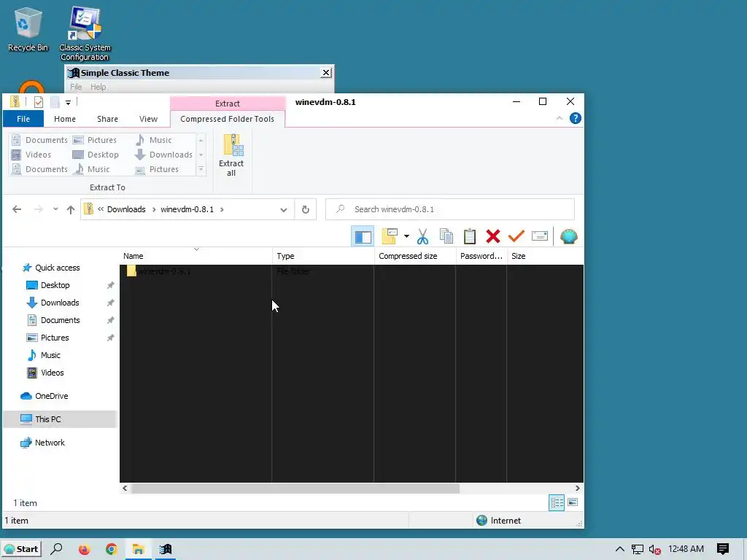This screenshot has height=560, width=747.
Task: Click the zip folder icon in title bar
Action: pos(15,101)
